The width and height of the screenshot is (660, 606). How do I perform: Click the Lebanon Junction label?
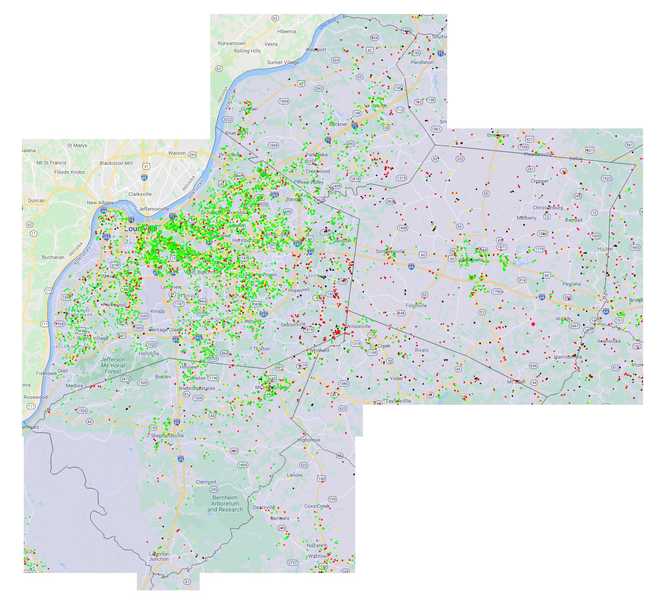(x=160, y=556)
